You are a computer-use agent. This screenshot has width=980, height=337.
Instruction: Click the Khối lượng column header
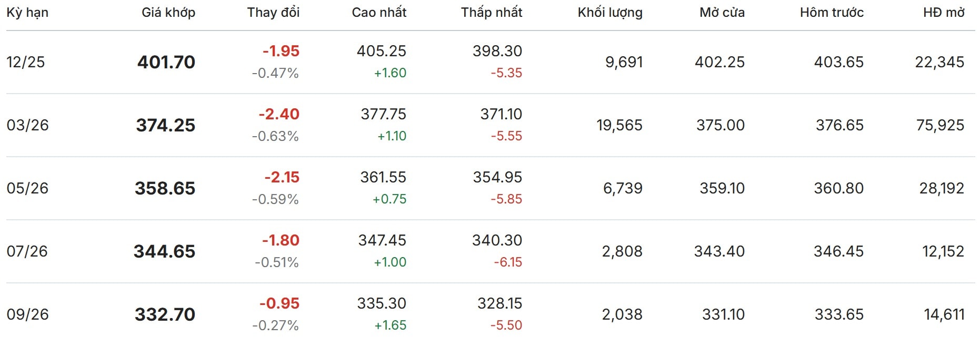click(610, 13)
